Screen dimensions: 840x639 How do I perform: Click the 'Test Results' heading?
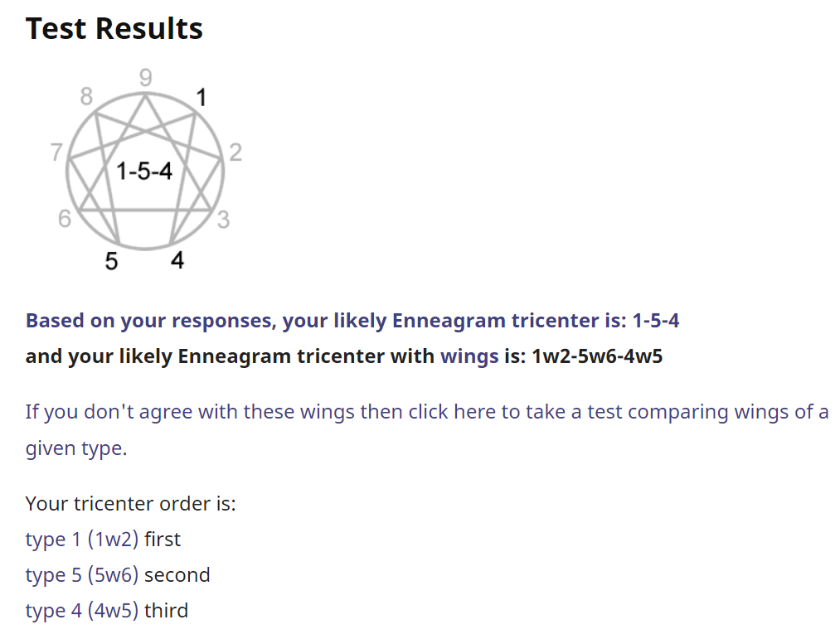coord(114,28)
